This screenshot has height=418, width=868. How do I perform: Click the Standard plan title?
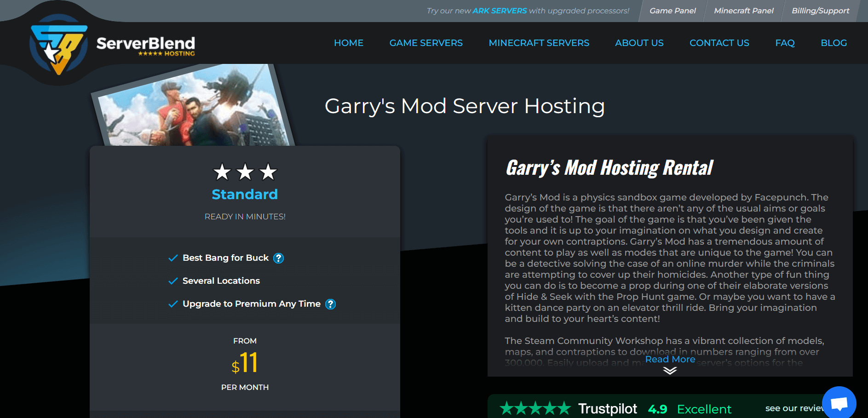pos(245,195)
